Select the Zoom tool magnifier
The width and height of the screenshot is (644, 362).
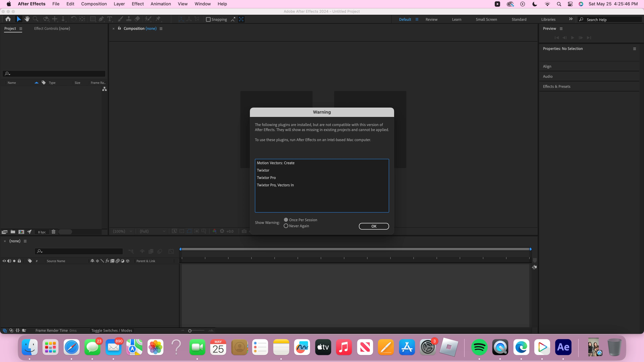pos(36,19)
